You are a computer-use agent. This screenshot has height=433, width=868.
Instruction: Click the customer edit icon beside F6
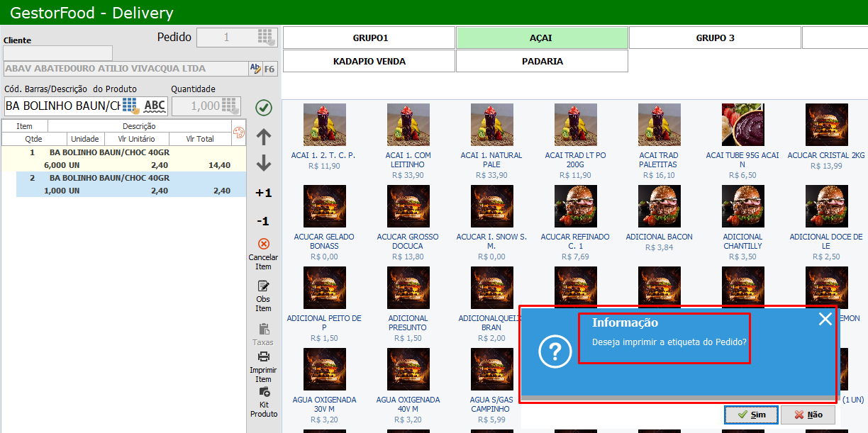[255, 69]
